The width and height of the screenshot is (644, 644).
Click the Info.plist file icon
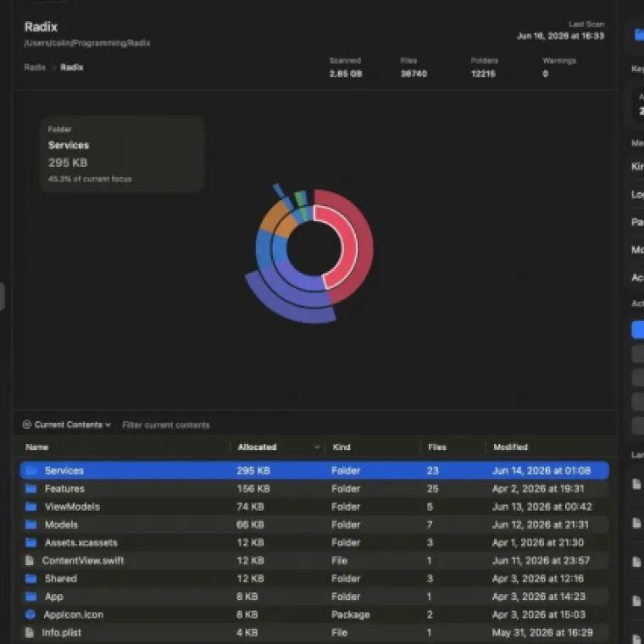(x=29, y=632)
